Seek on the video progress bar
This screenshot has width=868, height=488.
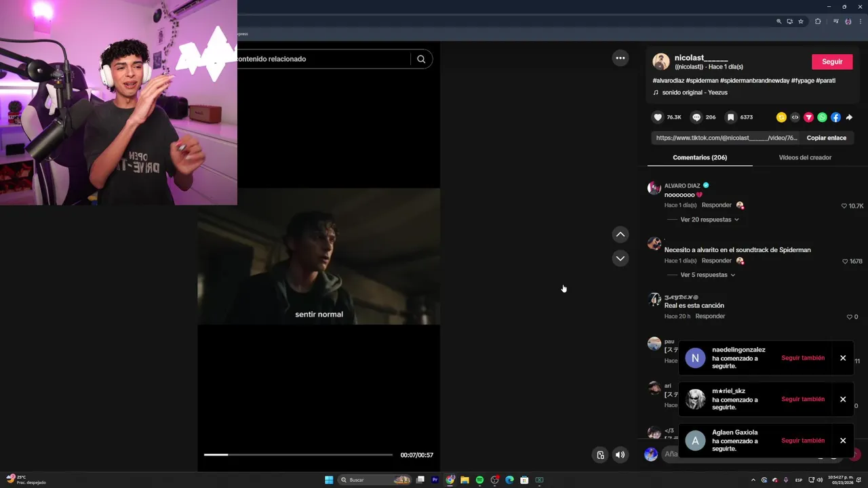298,455
